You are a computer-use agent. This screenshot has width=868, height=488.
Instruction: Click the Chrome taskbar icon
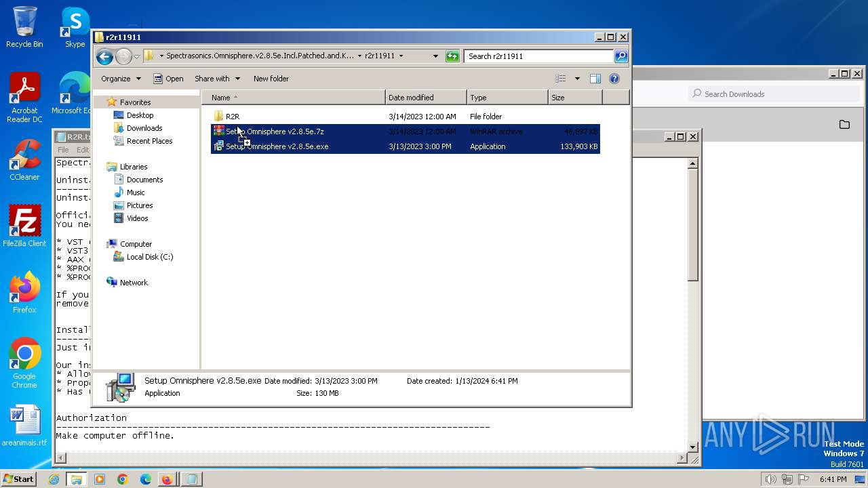click(x=123, y=479)
